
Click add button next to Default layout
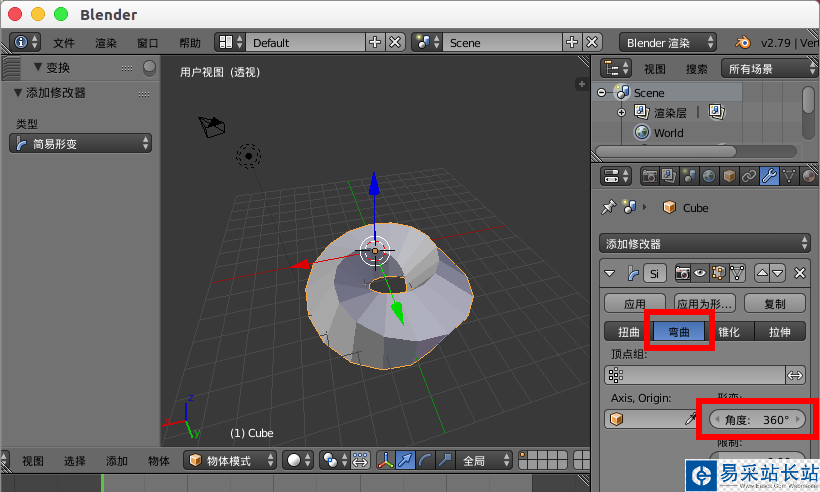(x=374, y=42)
